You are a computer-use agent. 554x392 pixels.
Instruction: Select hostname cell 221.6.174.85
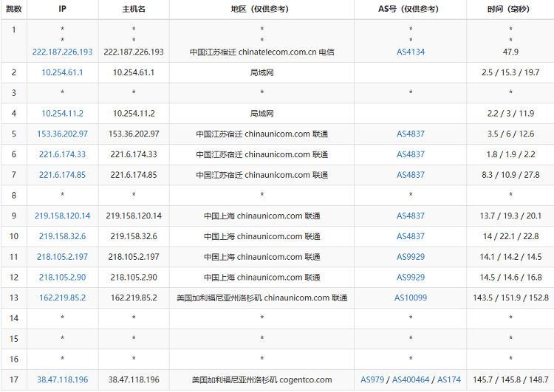coord(134,175)
